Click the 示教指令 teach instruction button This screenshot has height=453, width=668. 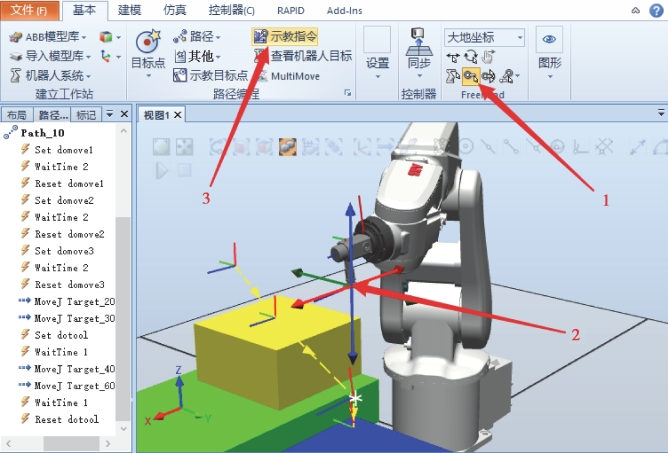pos(285,37)
